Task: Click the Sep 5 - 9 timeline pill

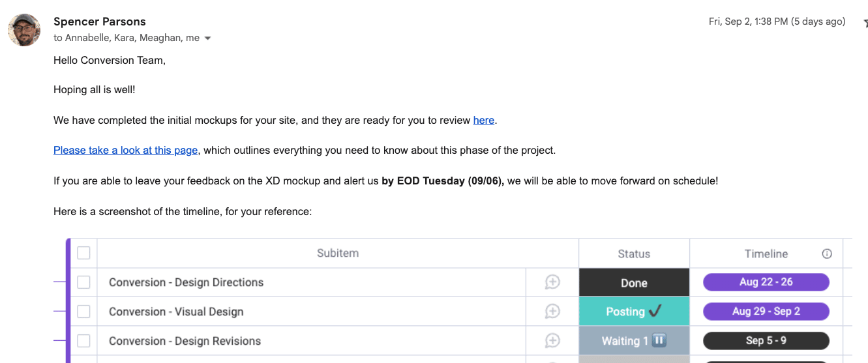Action: (x=766, y=341)
